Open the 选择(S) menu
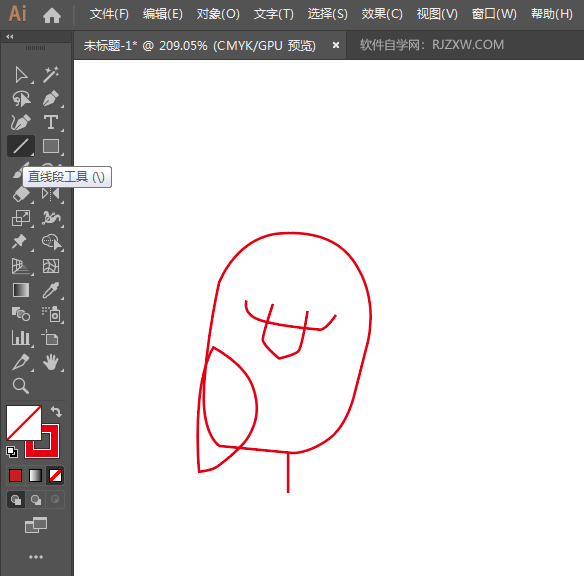 (328, 14)
